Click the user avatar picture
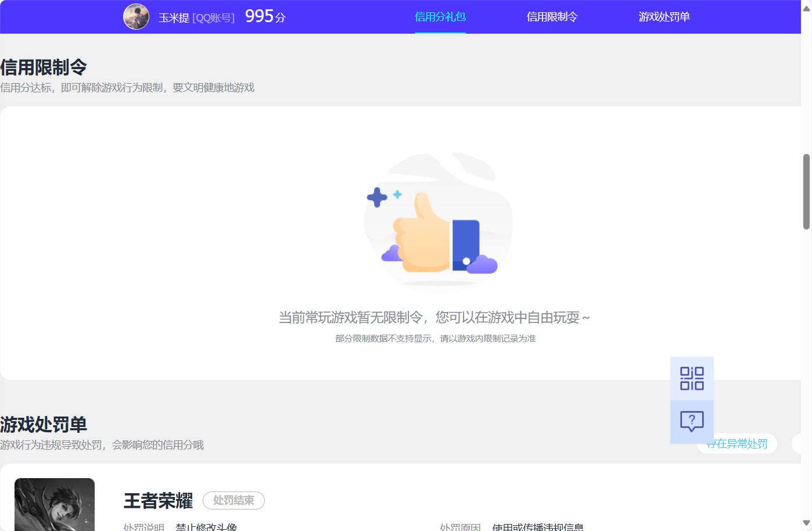Screen dimensions: 812x531 136,16
